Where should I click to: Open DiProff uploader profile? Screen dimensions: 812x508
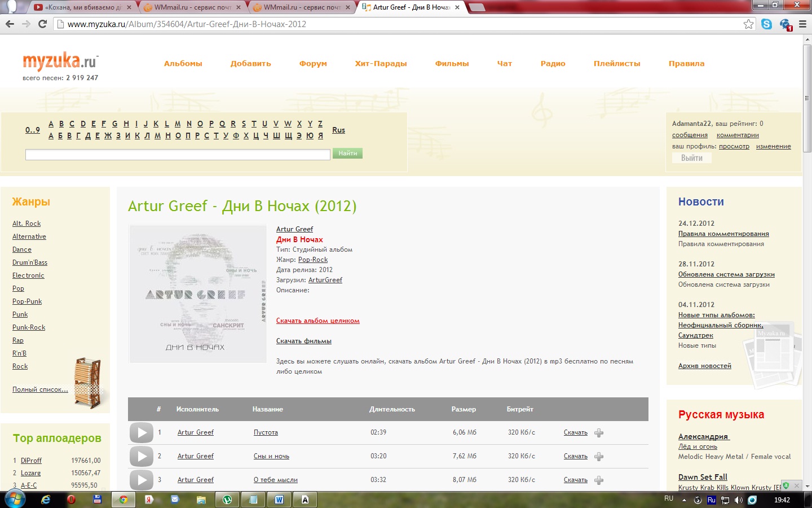(31, 461)
